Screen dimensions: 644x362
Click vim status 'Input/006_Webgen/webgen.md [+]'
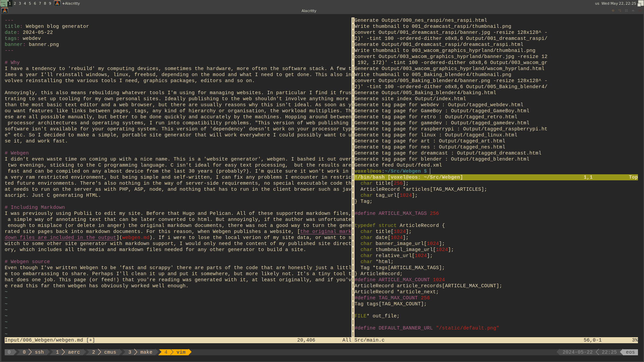(50, 340)
